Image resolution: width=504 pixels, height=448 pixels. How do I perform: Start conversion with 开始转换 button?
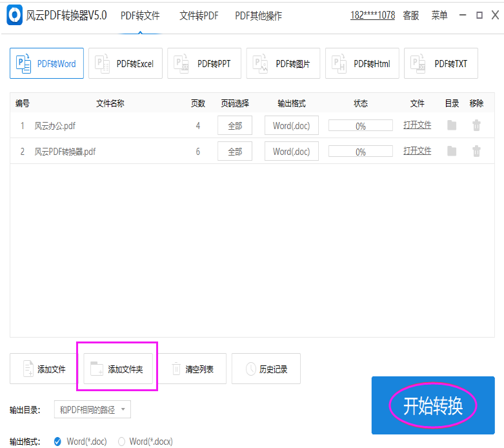pos(433,405)
